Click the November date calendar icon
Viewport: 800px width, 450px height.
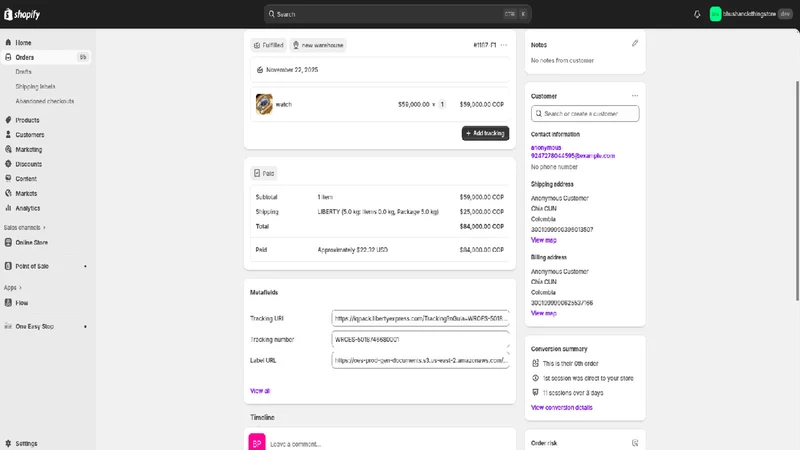[260, 70]
